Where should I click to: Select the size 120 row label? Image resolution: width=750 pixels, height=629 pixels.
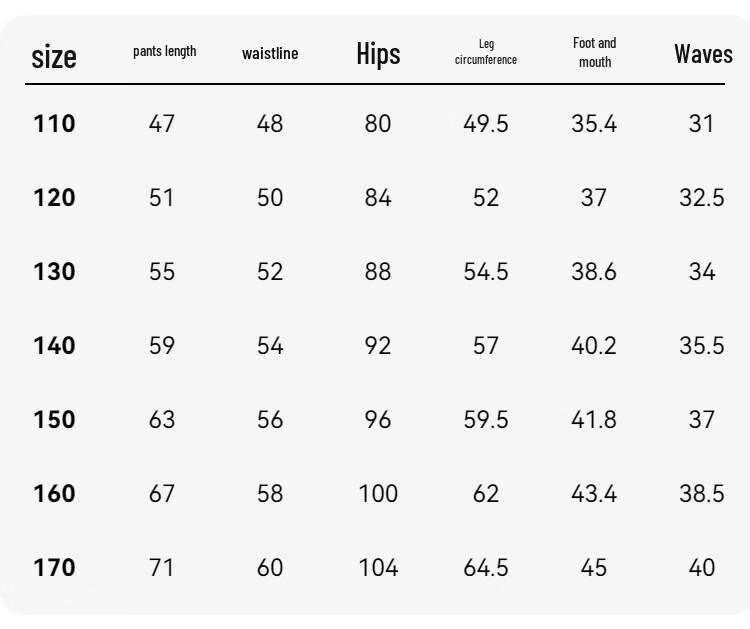pos(54,198)
